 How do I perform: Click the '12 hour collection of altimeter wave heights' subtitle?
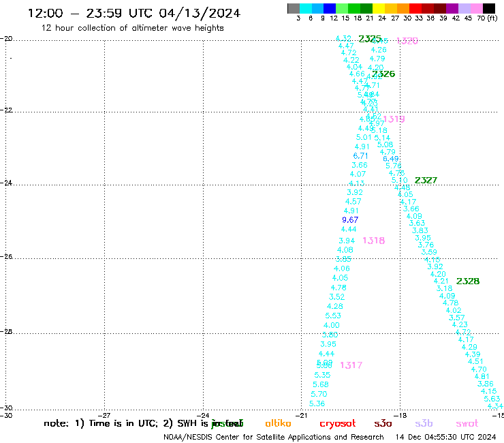[x=132, y=28]
